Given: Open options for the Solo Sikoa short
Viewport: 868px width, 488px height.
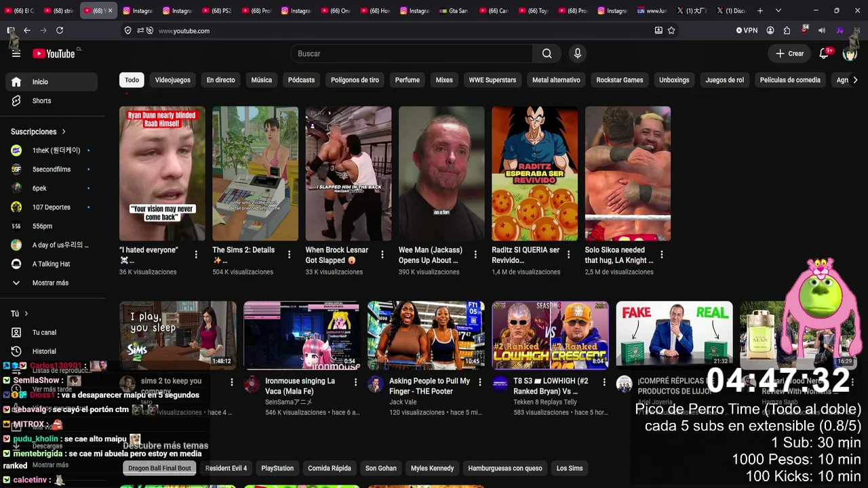Looking at the screenshot, I should click(x=662, y=255).
